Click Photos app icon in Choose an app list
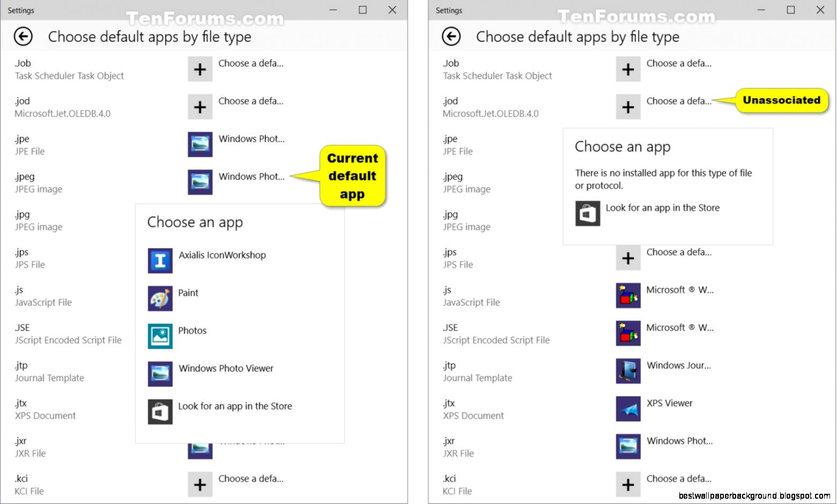 (160, 336)
